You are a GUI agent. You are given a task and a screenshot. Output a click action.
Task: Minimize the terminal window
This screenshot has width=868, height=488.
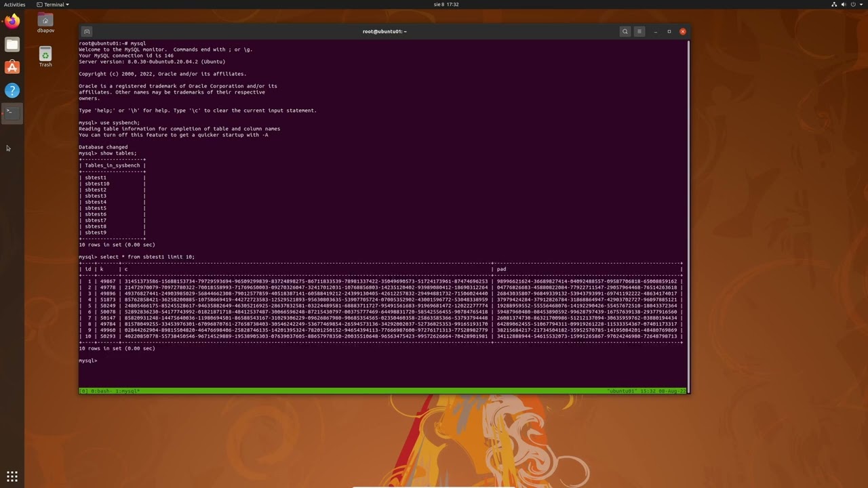(x=656, y=31)
